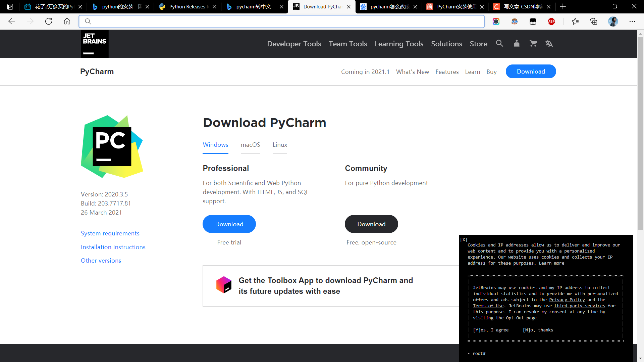Open the language selector icon
Screen dimensions: 644x362
(549, 44)
